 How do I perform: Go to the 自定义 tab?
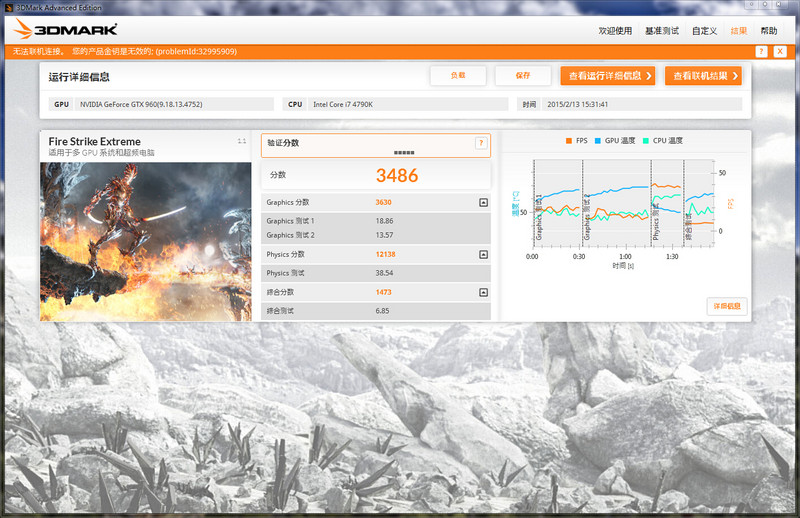pos(705,31)
